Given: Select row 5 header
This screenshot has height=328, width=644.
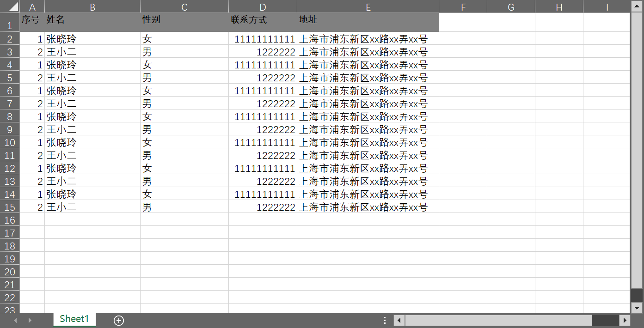Looking at the screenshot, I should coord(10,77).
